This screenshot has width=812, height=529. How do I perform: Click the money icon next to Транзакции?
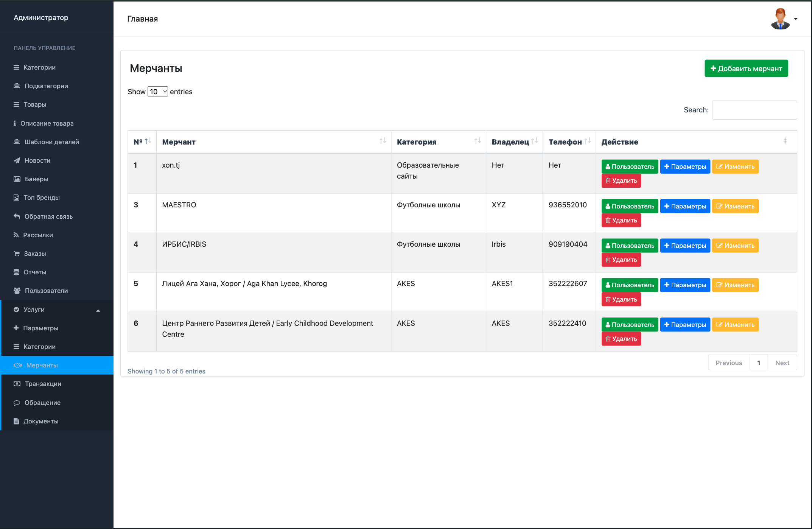[x=17, y=384]
